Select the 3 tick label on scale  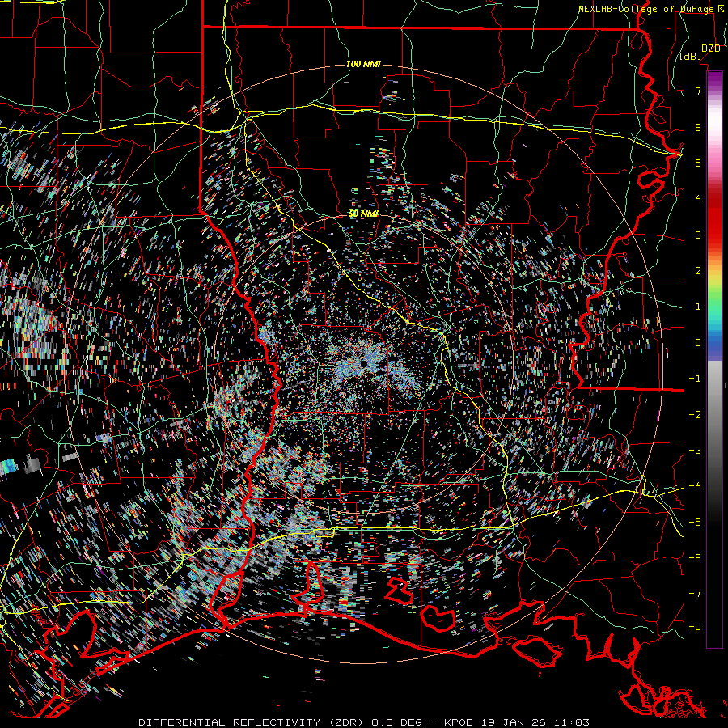point(698,235)
